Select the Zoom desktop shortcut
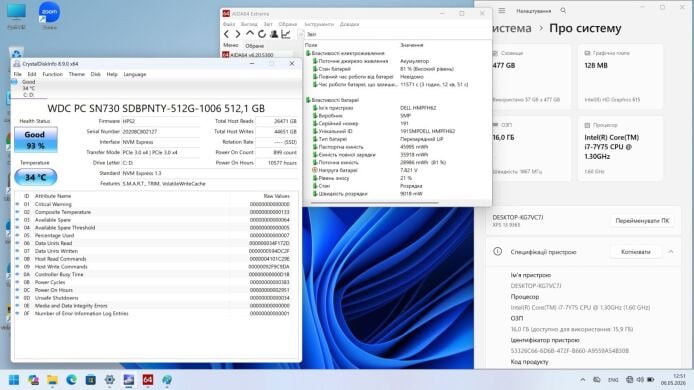694x390 pixels. [49, 15]
